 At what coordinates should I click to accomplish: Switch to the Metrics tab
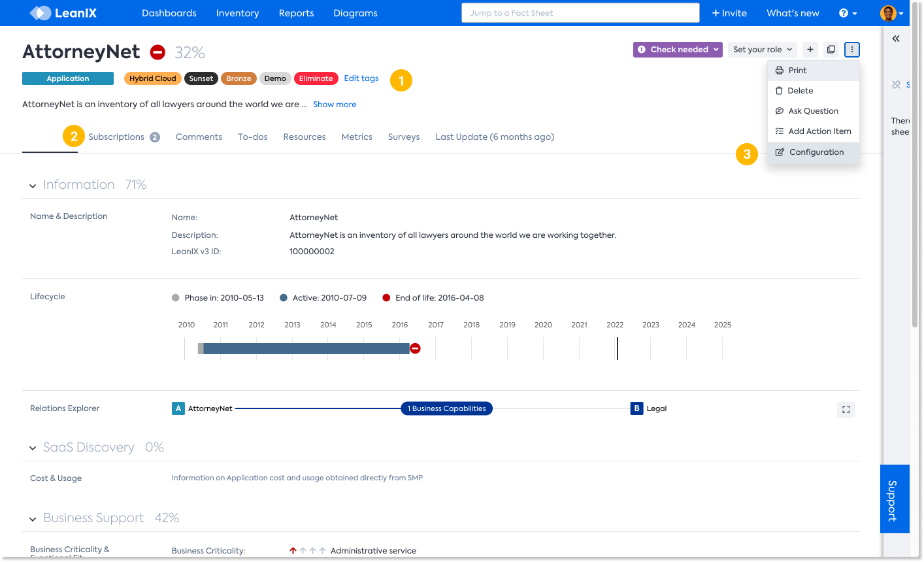[357, 137]
